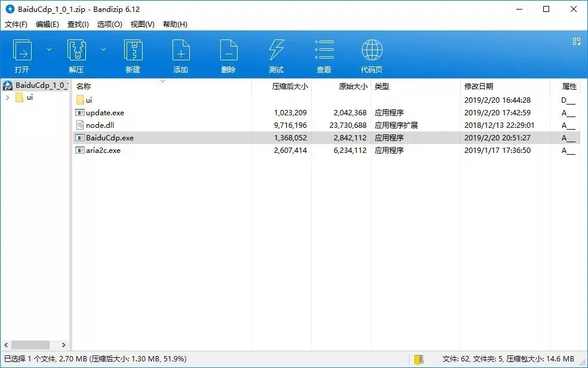Image resolution: width=588 pixels, height=368 pixels.
Task: Click the node.dll file icon
Action: coord(80,125)
